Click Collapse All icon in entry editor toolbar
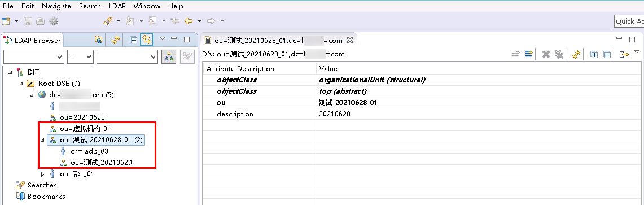 click(x=607, y=54)
